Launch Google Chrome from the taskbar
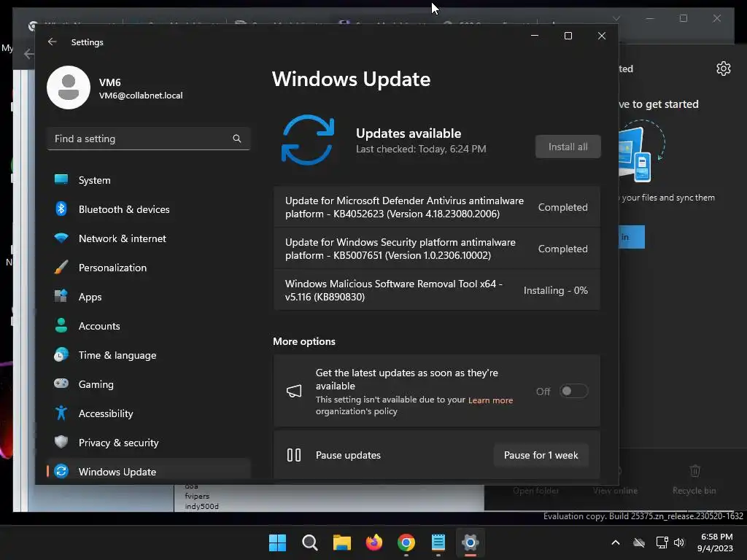The width and height of the screenshot is (747, 560). [406, 542]
